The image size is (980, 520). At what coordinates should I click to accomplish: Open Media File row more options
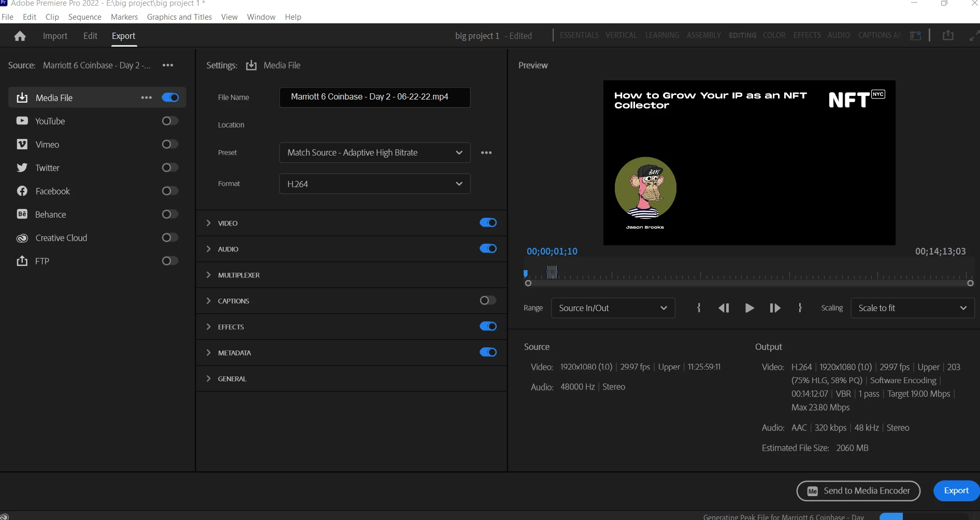click(147, 97)
